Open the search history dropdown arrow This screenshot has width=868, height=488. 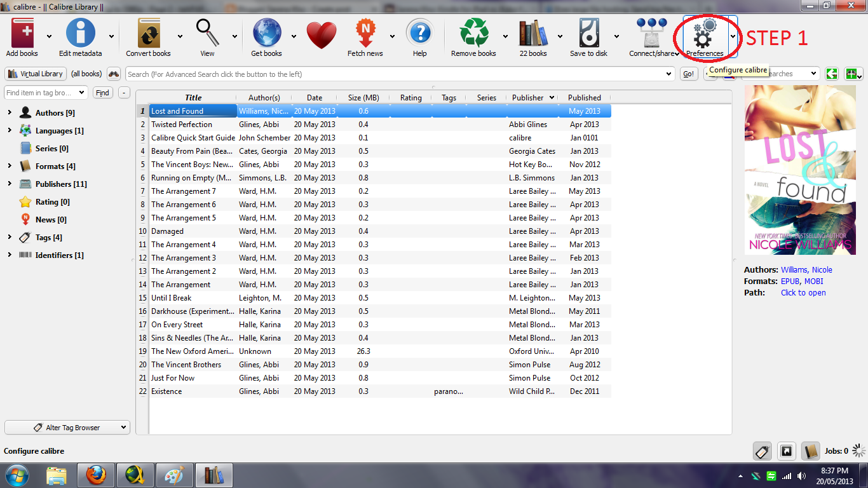click(x=668, y=74)
